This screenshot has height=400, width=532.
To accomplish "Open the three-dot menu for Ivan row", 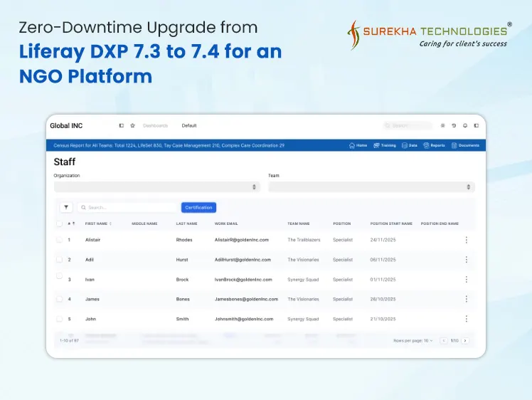I will (x=467, y=280).
